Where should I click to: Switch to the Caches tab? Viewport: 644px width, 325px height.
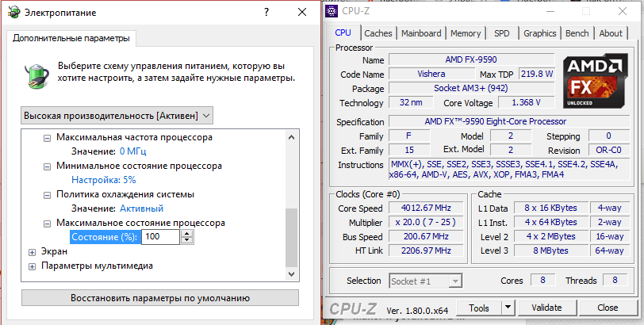(x=378, y=33)
